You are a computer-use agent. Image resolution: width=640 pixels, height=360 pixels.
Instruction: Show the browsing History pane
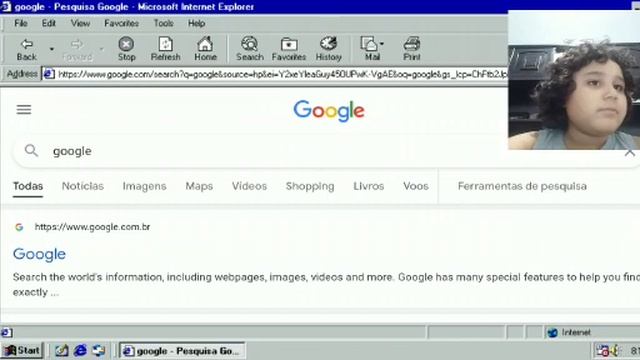(329, 49)
